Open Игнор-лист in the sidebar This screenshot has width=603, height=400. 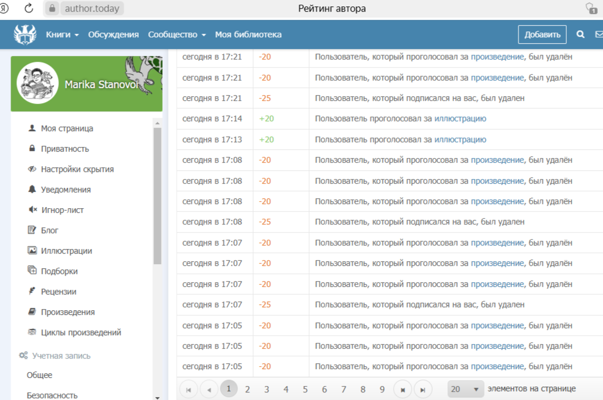(x=62, y=210)
